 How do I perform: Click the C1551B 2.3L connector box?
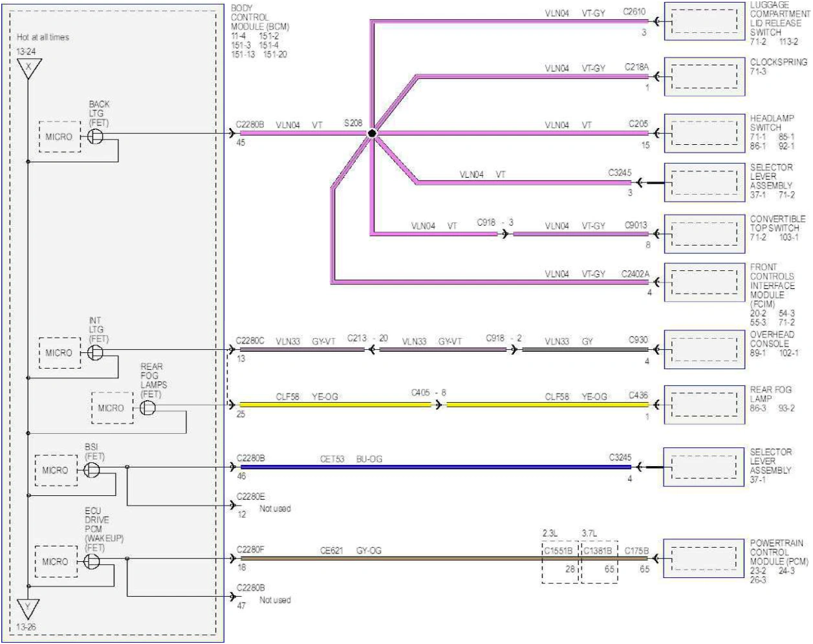[x=559, y=562]
